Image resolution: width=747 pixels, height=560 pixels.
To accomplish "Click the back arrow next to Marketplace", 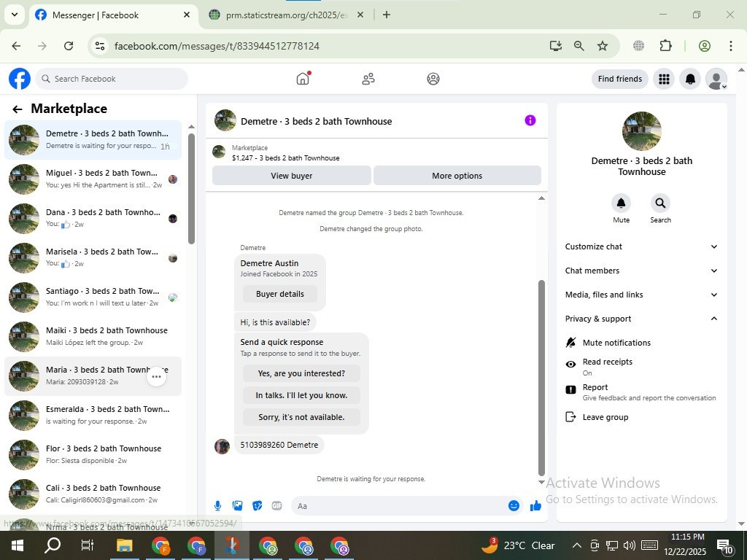I will (x=18, y=109).
